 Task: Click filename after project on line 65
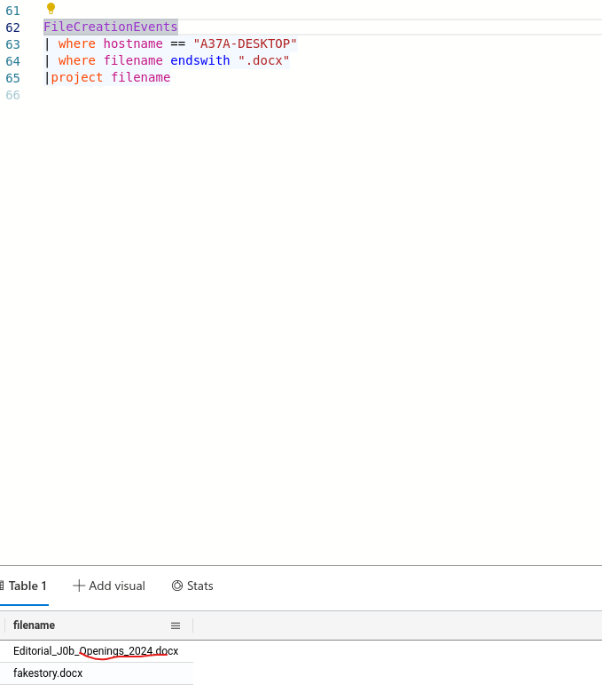point(140,77)
